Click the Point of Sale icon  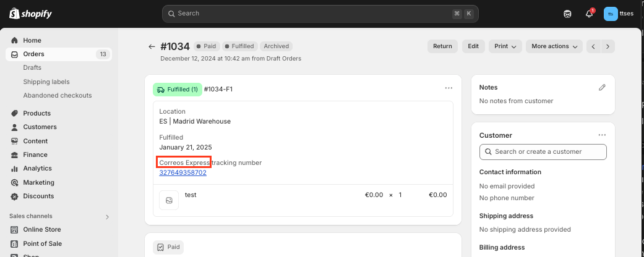[x=15, y=243]
